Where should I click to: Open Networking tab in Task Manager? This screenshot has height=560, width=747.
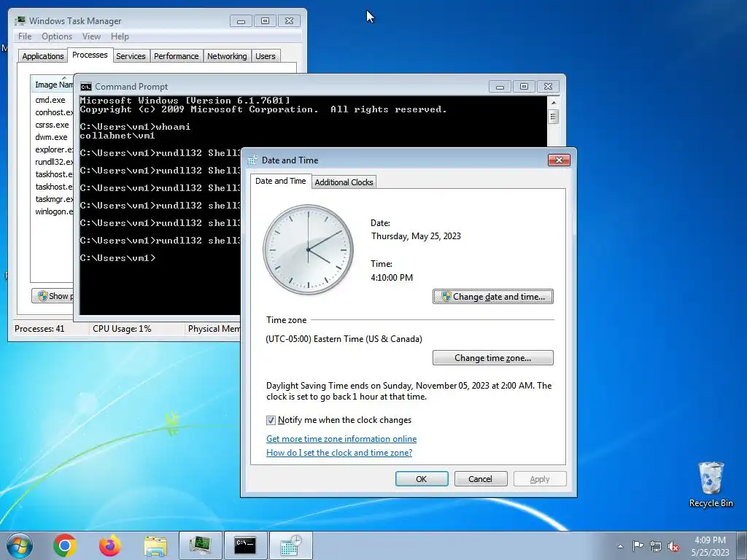[227, 55]
